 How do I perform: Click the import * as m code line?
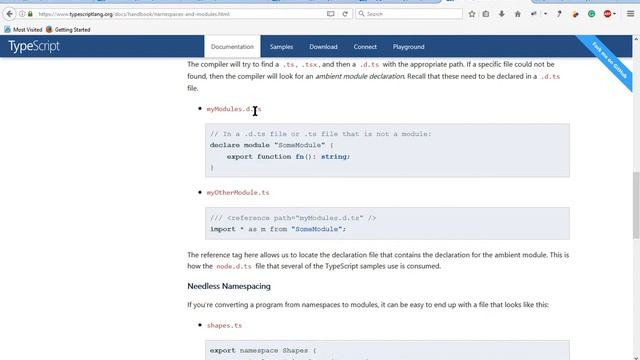[278, 229]
